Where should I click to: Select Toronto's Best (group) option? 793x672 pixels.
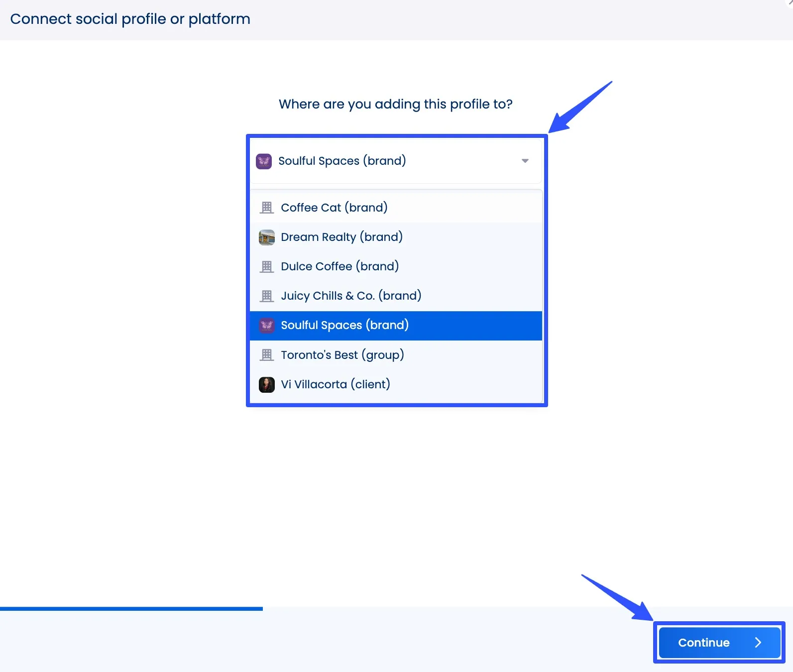(x=342, y=355)
